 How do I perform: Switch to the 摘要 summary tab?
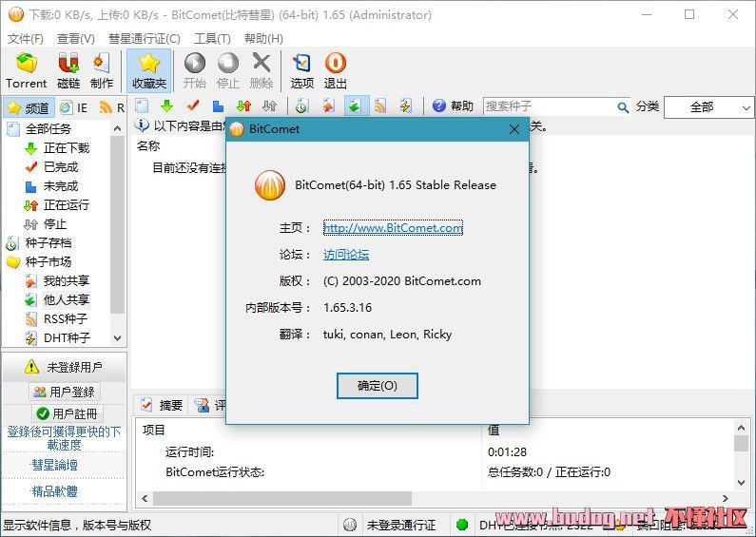tap(163, 405)
